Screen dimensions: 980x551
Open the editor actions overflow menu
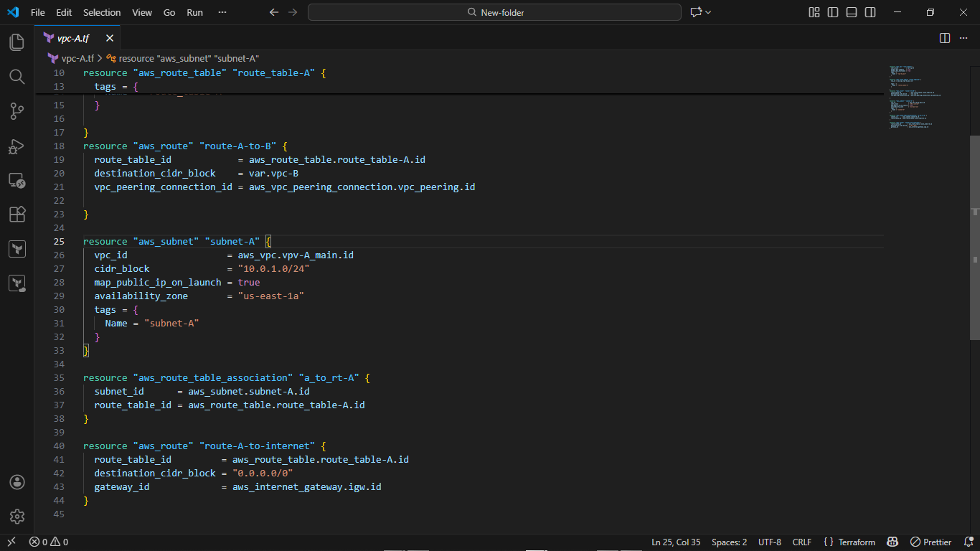tap(963, 38)
